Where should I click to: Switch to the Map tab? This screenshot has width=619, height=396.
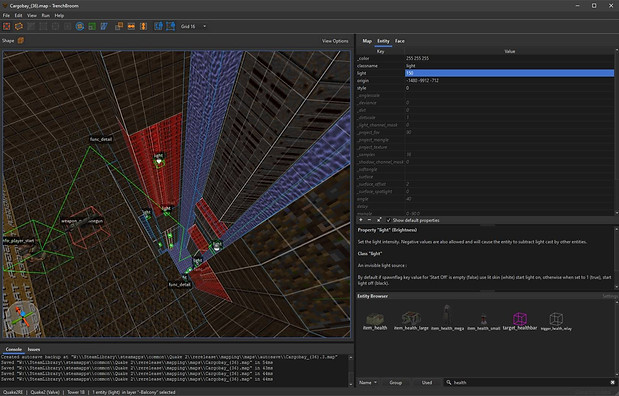click(367, 41)
